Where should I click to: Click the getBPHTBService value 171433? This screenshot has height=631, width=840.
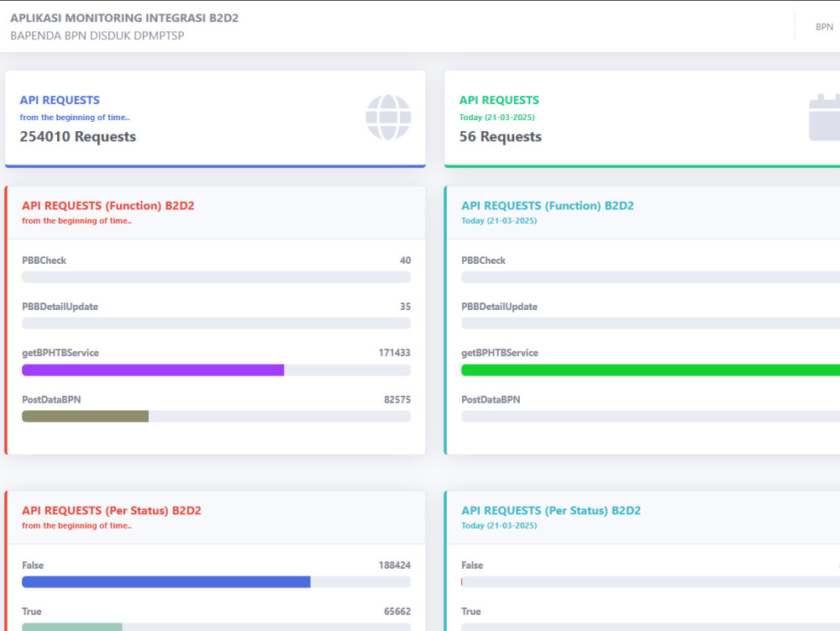tap(394, 352)
